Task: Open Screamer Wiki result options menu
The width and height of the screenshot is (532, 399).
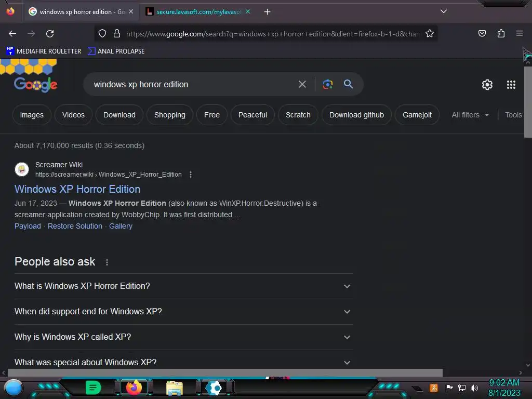Action: click(x=191, y=175)
